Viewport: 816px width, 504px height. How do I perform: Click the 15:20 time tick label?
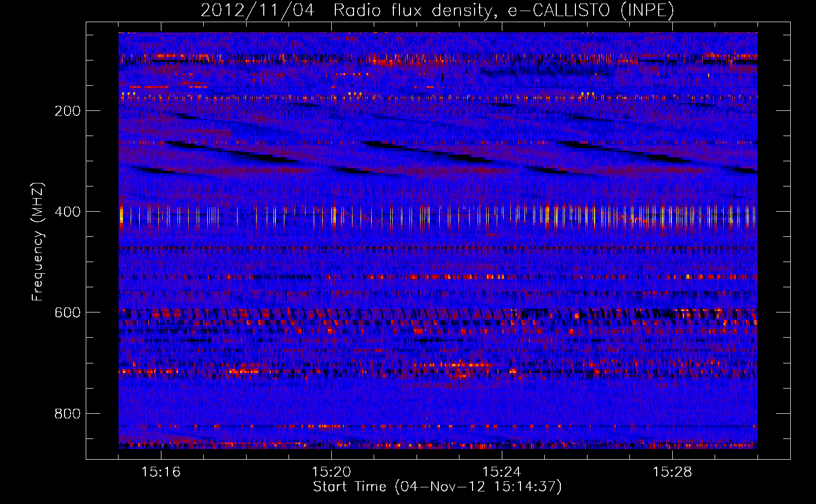(x=331, y=472)
